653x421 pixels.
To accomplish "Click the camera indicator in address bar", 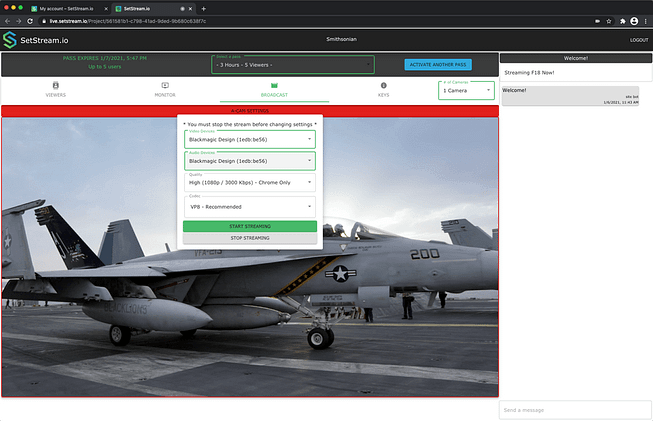I will click(598, 21).
